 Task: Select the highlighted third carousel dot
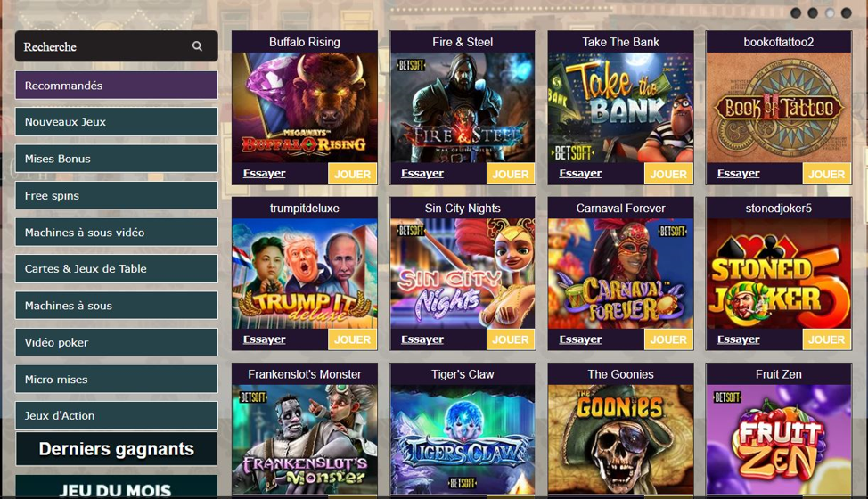click(830, 12)
